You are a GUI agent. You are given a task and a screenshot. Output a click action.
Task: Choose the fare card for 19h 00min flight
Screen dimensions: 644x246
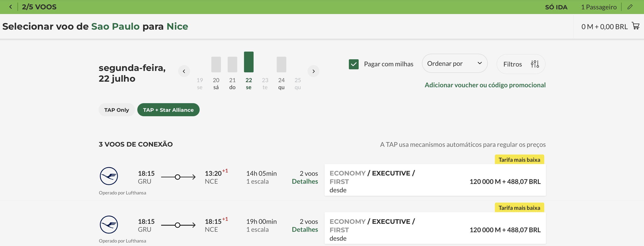435,228
